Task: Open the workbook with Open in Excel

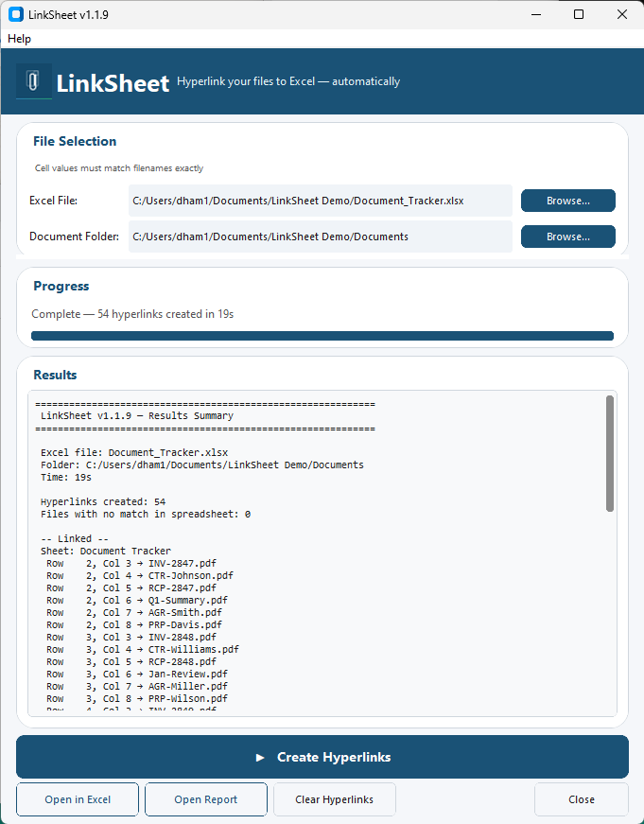Action: [x=78, y=799]
